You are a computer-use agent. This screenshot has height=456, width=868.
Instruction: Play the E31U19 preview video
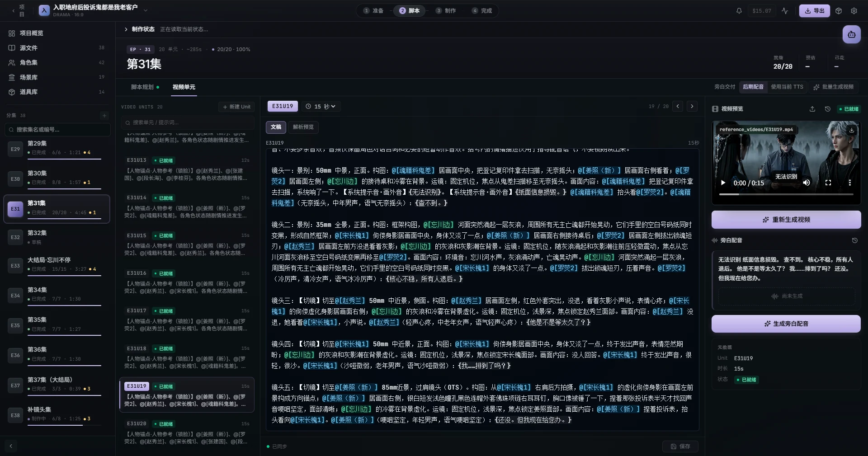(723, 183)
